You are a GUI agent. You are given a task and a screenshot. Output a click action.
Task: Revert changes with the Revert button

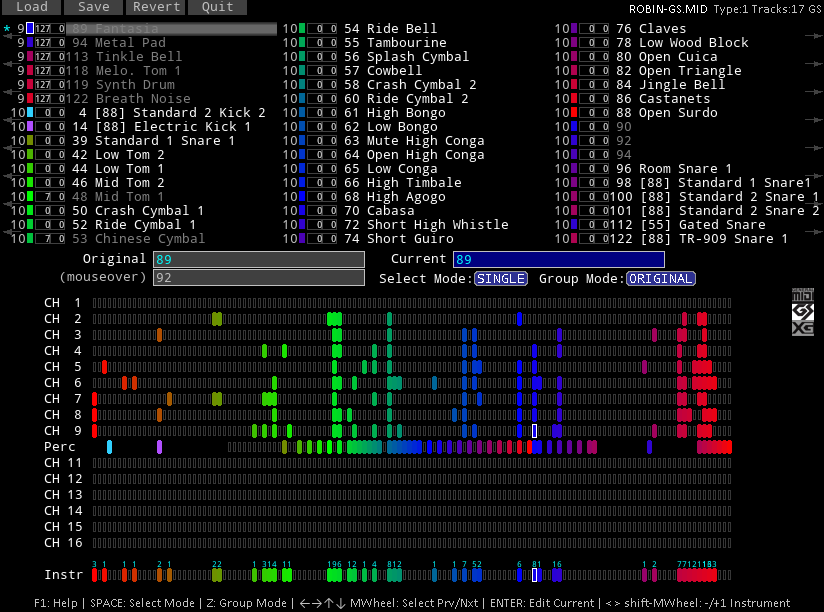[157, 7]
